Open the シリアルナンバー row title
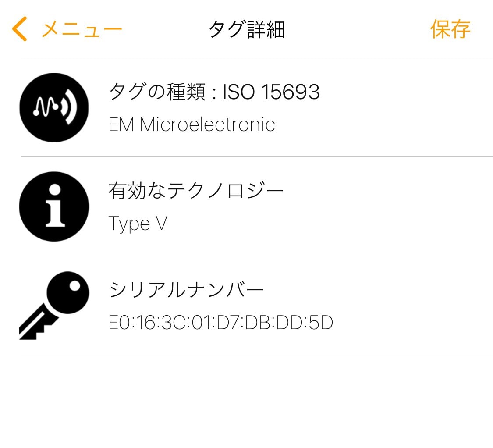The height and width of the screenshot is (448, 493). (x=186, y=290)
